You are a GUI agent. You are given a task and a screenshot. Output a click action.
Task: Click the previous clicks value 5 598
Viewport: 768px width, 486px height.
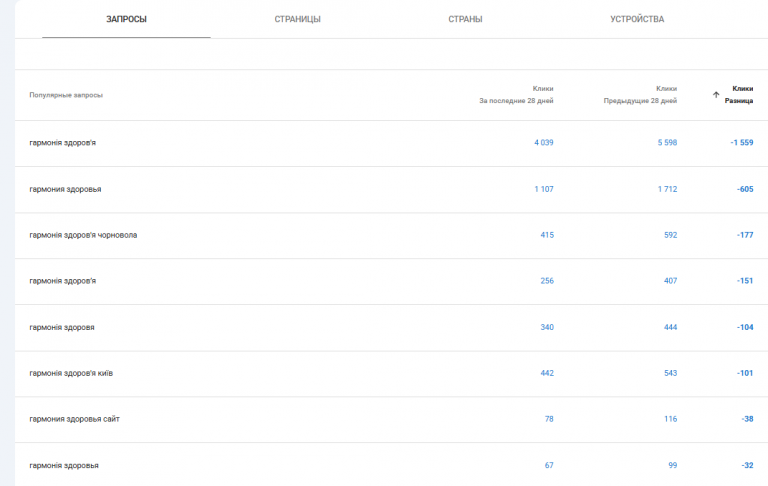[667, 143]
